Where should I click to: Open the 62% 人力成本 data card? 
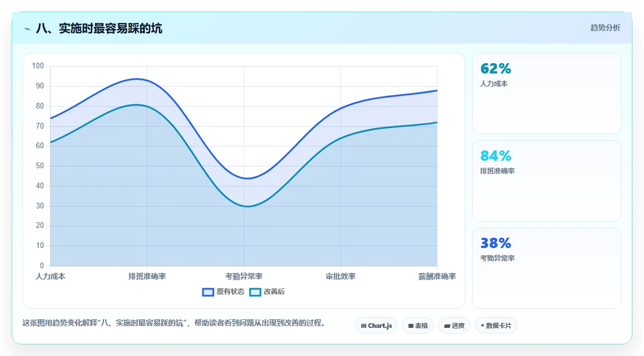(547, 94)
